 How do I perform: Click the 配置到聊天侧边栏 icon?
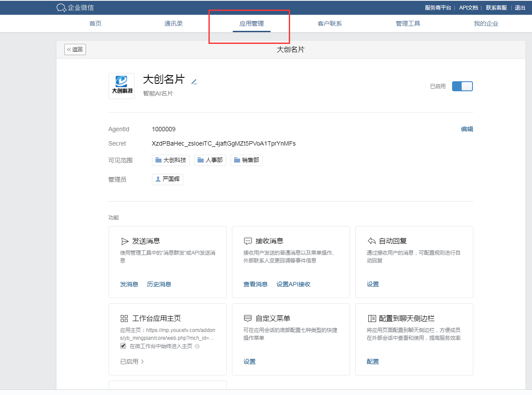(x=371, y=319)
